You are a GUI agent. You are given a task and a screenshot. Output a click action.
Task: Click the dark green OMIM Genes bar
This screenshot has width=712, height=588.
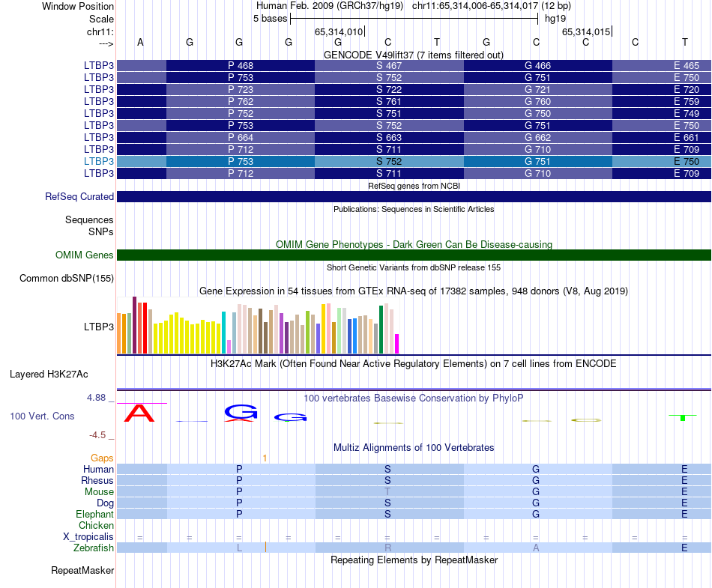coord(414,255)
